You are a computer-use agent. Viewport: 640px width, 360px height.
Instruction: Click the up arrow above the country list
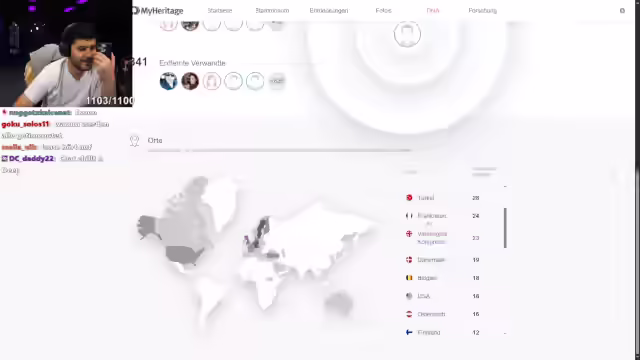point(505,187)
